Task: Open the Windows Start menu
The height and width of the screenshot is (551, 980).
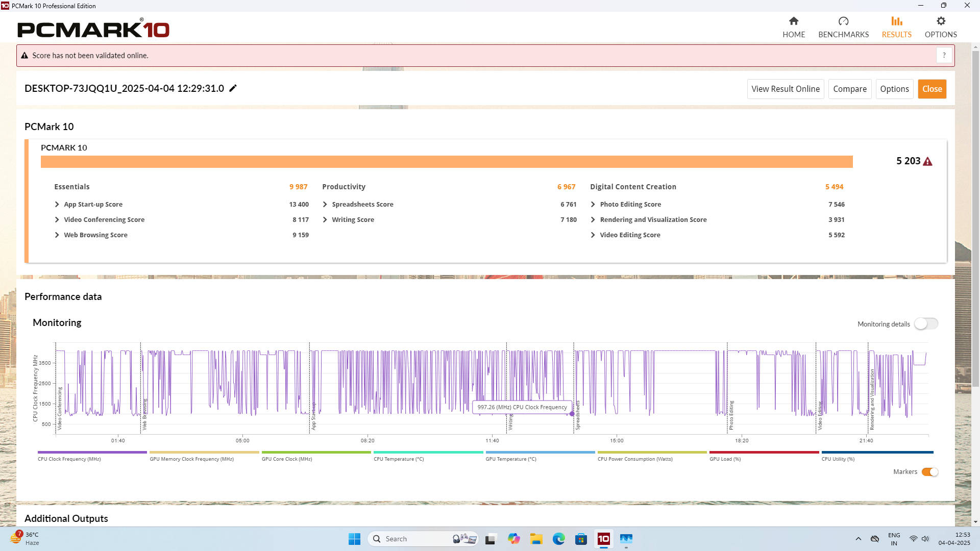Action: [354, 539]
